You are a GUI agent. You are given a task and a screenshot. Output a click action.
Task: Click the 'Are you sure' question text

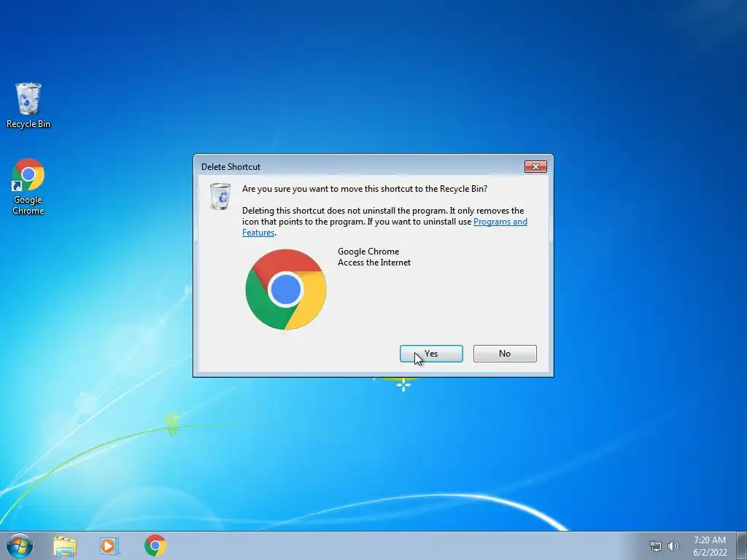point(365,189)
